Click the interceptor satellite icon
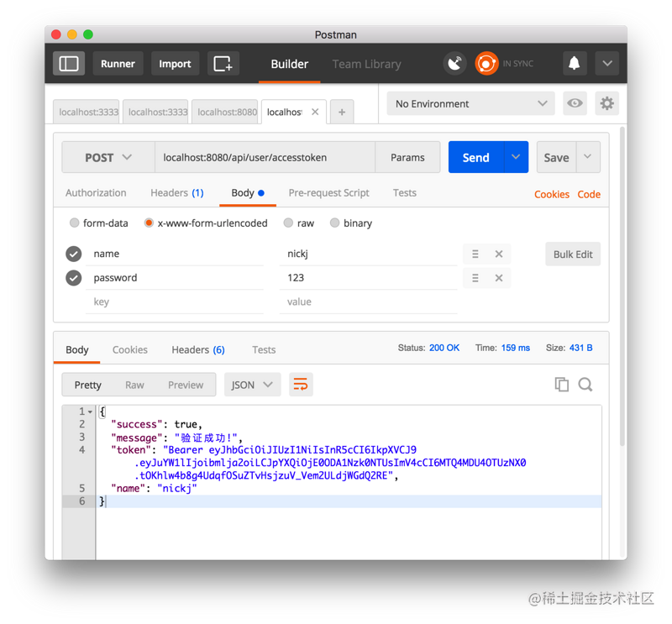 pos(454,64)
